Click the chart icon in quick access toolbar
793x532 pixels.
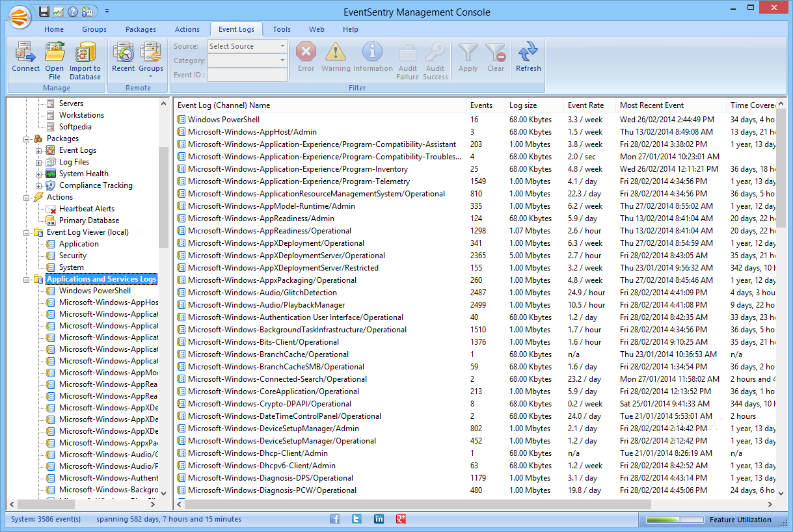(x=59, y=12)
